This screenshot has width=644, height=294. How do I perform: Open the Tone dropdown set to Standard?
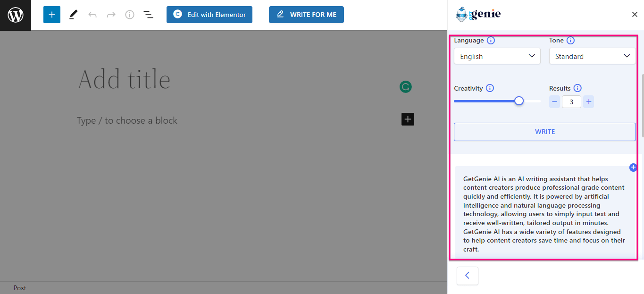coord(593,56)
